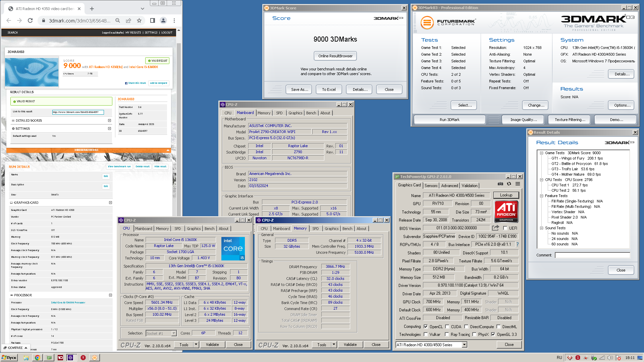Image resolution: width=644 pixels, height=362 pixels.
Task: Click the Chrome share page icon
Action: pyautogui.click(x=128, y=20)
